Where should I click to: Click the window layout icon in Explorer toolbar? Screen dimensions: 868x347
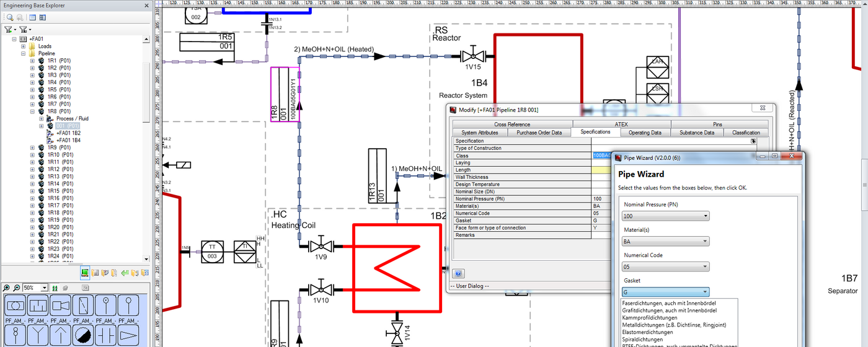(32, 17)
